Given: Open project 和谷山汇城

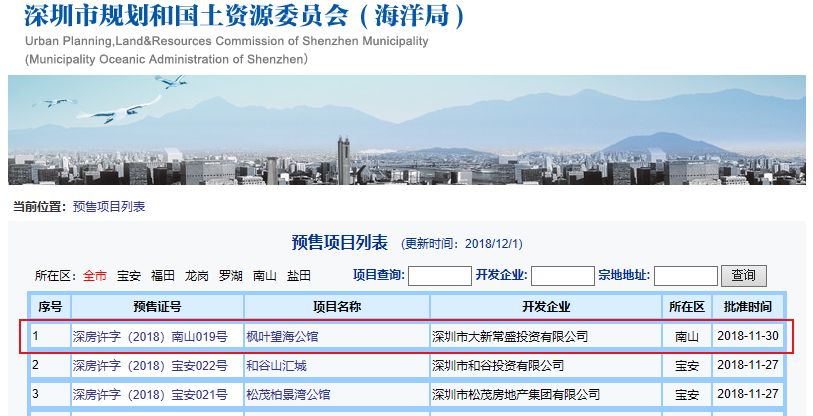Looking at the screenshot, I should (x=276, y=366).
